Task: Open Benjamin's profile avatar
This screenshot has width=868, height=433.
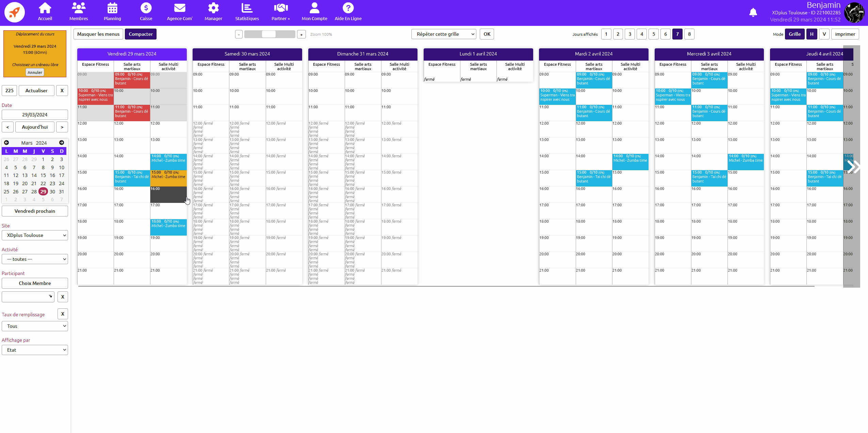Action: pos(854,13)
